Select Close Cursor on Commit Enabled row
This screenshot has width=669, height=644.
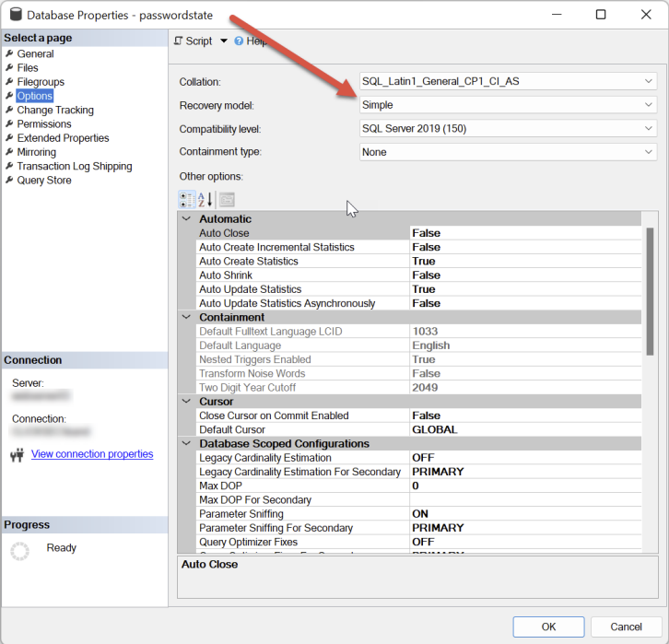(419, 416)
